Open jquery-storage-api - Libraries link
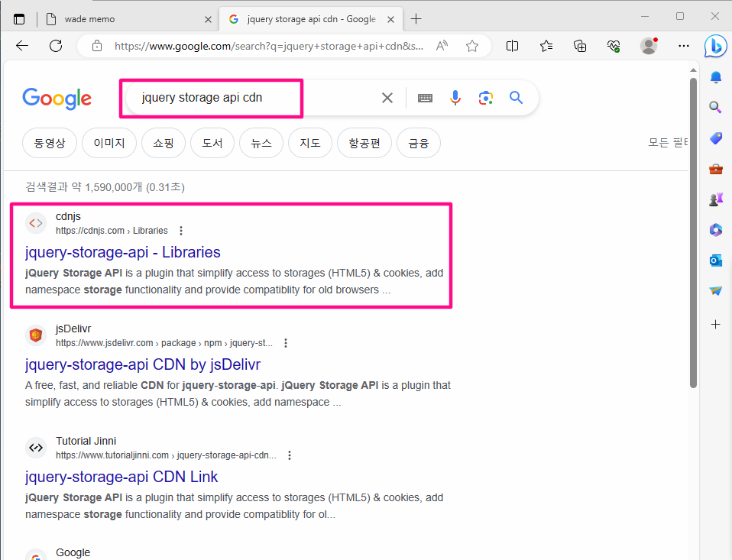This screenshot has width=732, height=560. 123,252
